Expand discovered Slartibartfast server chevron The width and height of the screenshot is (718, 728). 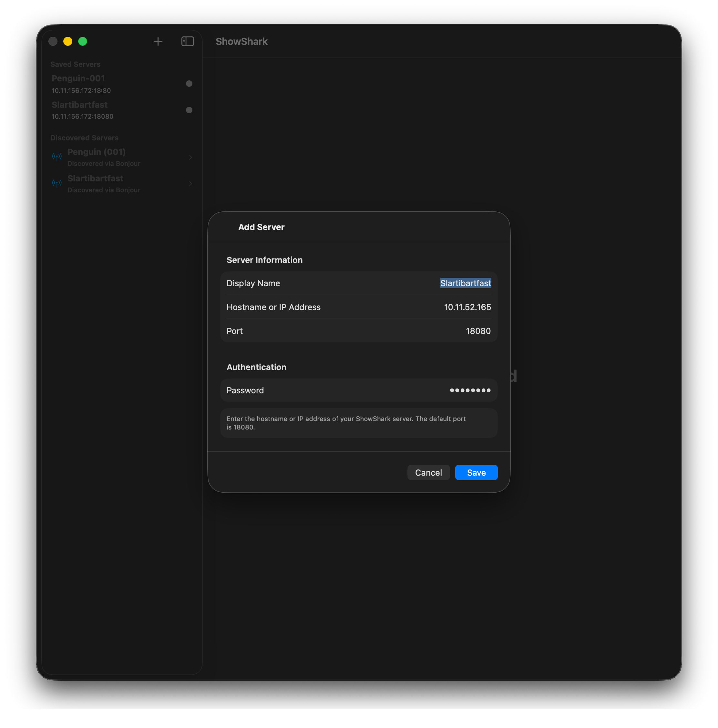click(x=190, y=184)
